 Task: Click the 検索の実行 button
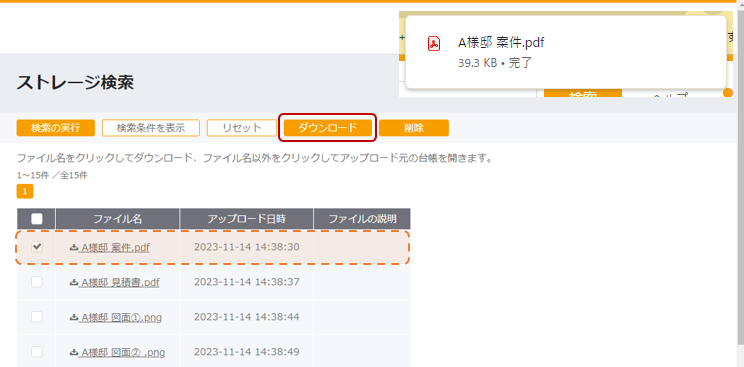56,128
